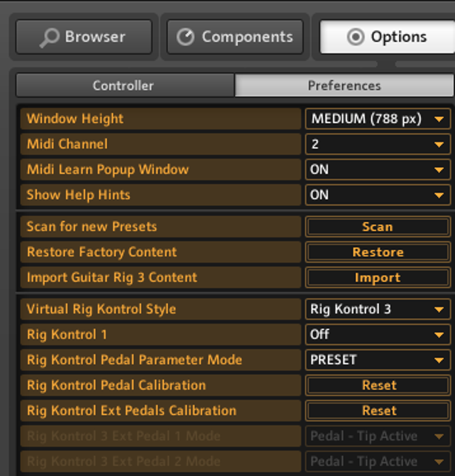The height and width of the screenshot is (476, 455).
Task: Open Ext Pedal 2 Mode dropdown
Action: pyautogui.click(x=377, y=461)
